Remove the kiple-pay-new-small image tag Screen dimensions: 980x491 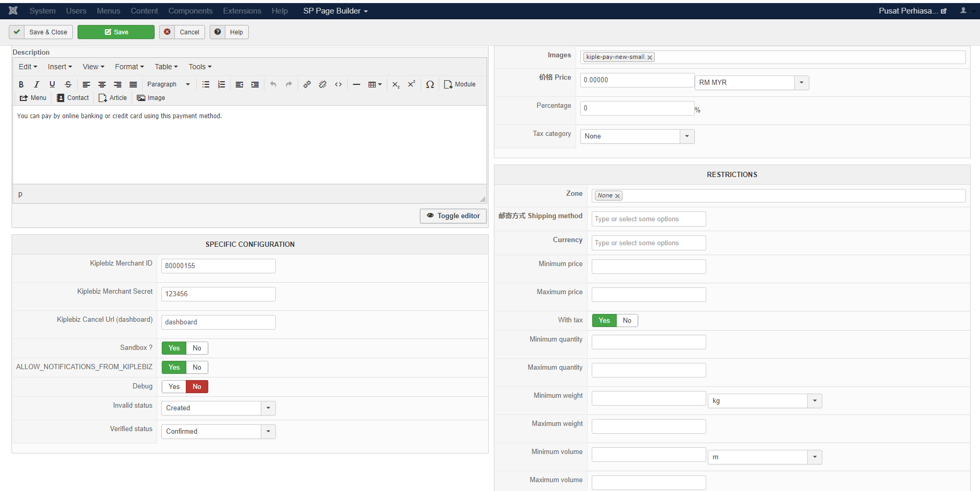(650, 57)
